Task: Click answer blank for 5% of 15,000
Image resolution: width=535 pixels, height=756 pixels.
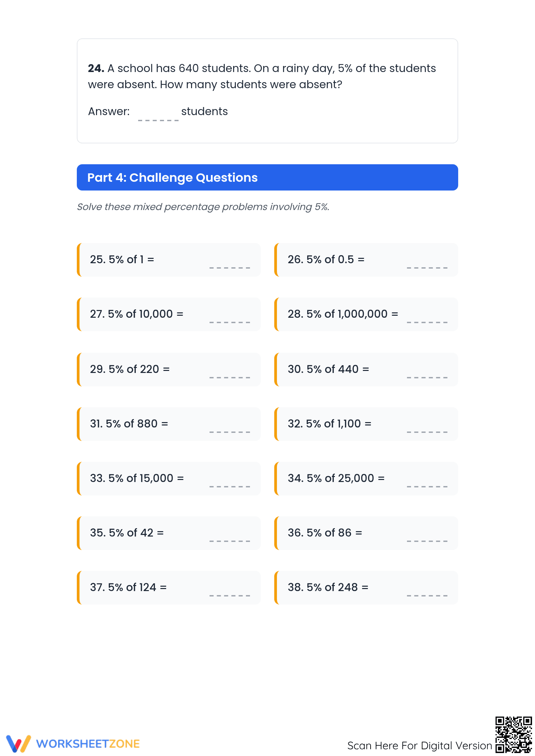Action: 230,481
